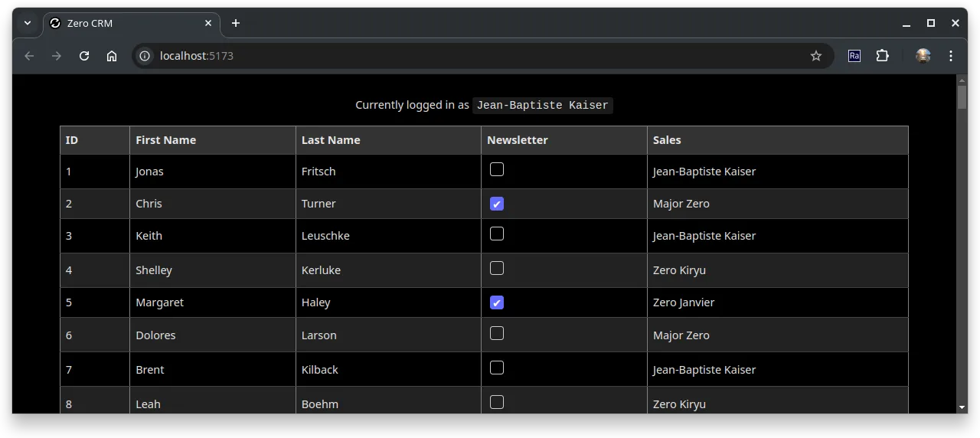Expand the tab search dropdown arrow
Image resolution: width=980 pixels, height=438 pixels.
[x=28, y=23]
